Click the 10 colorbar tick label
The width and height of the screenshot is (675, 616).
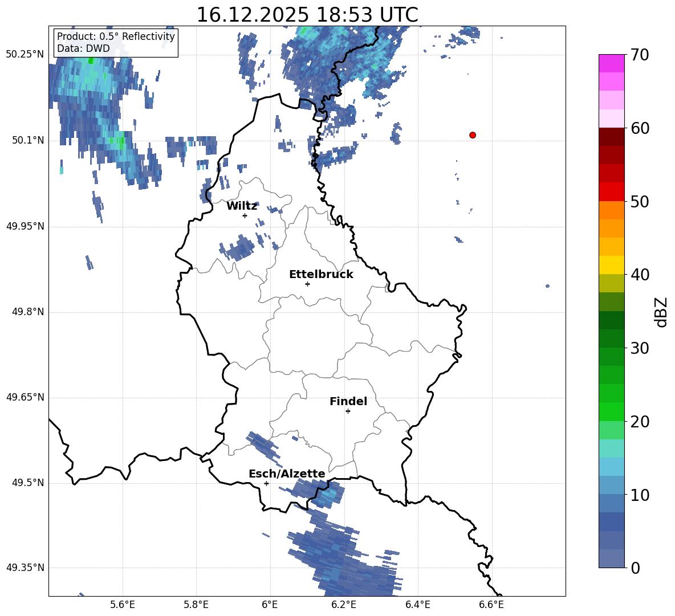click(x=640, y=495)
